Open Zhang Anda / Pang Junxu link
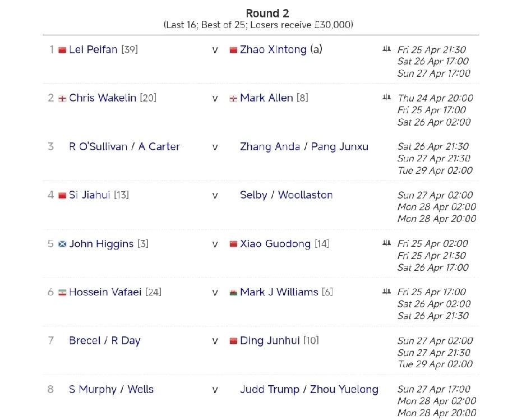This screenshot has width=517, height=420. (x=304, y=147)
